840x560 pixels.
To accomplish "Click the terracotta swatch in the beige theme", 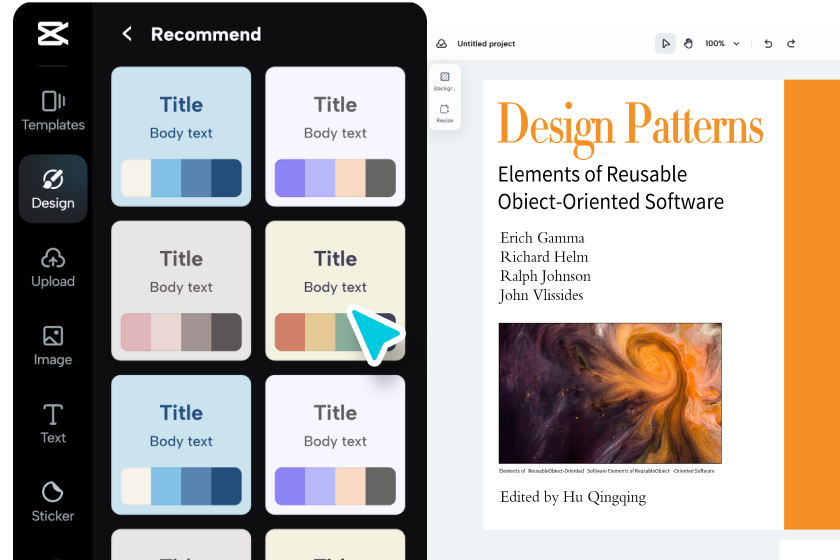I will pos(290,332).
